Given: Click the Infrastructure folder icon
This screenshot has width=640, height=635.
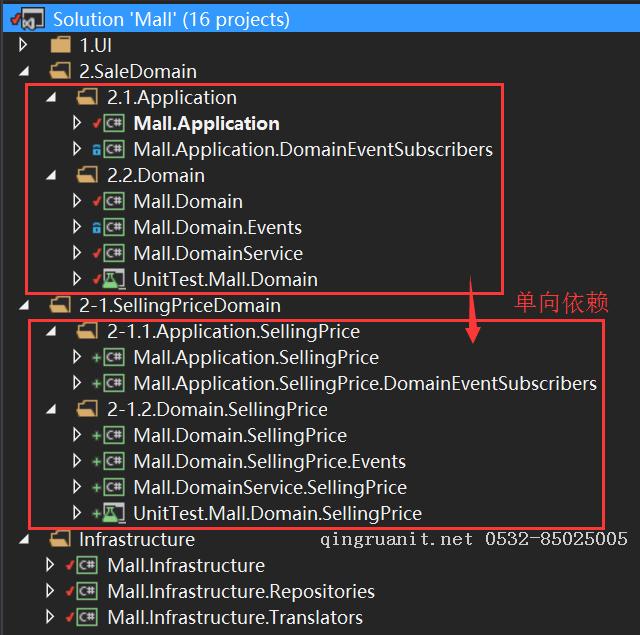Looking at the screenshot, I should click(60, 539).
